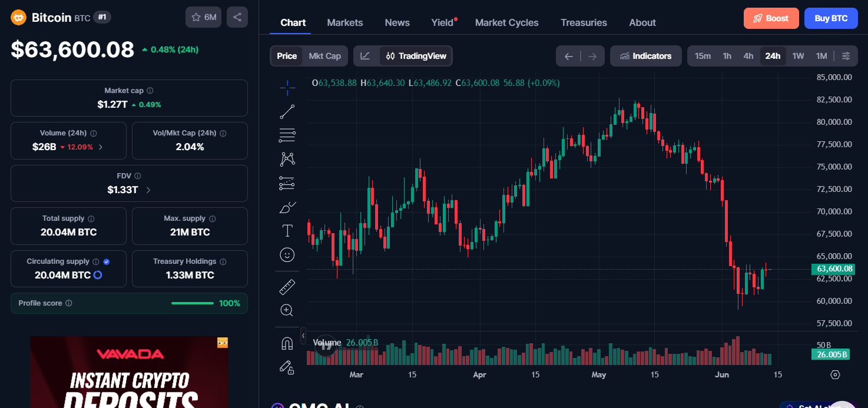Set chart interval to 1M
This screenshot has width=868, height=408.
[x=821, y=56]
